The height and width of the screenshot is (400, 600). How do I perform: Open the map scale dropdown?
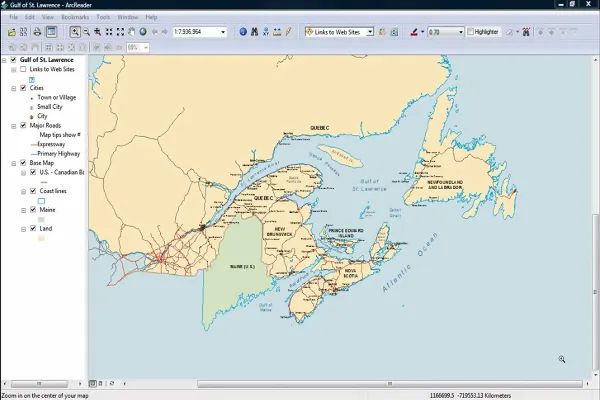223,32
